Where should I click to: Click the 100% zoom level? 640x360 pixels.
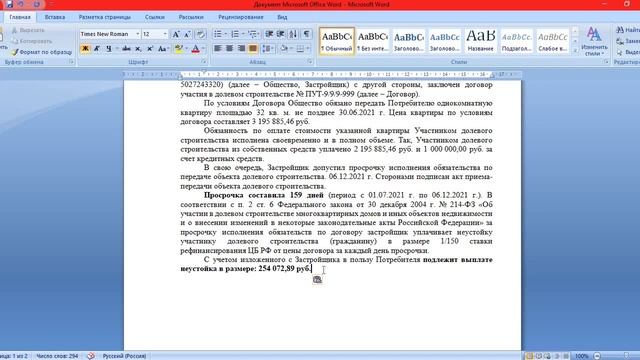click(582, 356)
